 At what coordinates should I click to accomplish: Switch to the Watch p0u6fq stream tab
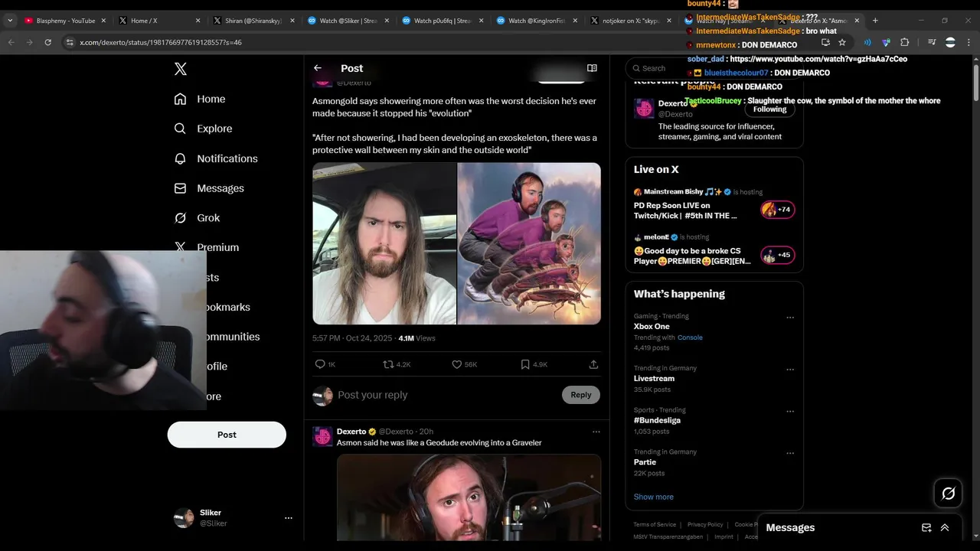(x=443, y=21)
